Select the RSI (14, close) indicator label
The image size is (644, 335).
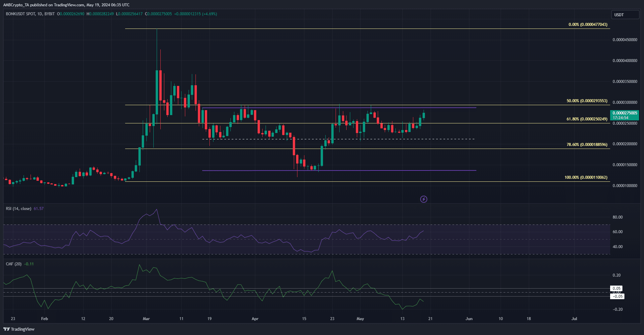click(x=19, y=209)
